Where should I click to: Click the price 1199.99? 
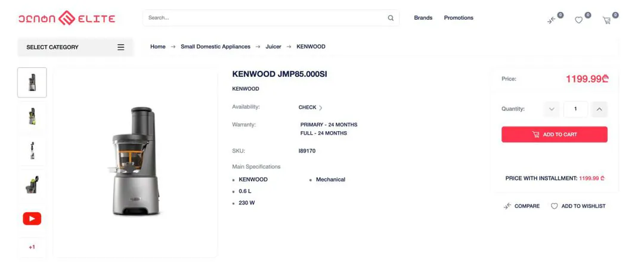point(587,79)
